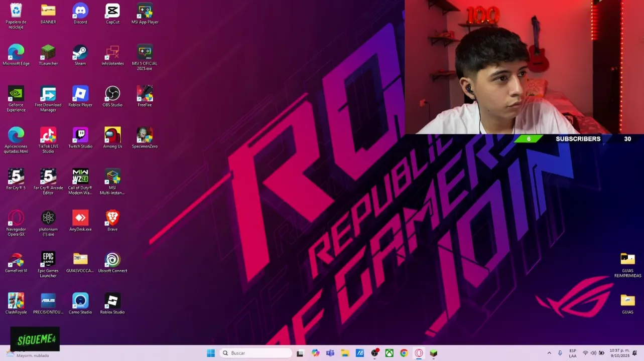Open OBS Studio taskbar icon

tap(374, 353)
